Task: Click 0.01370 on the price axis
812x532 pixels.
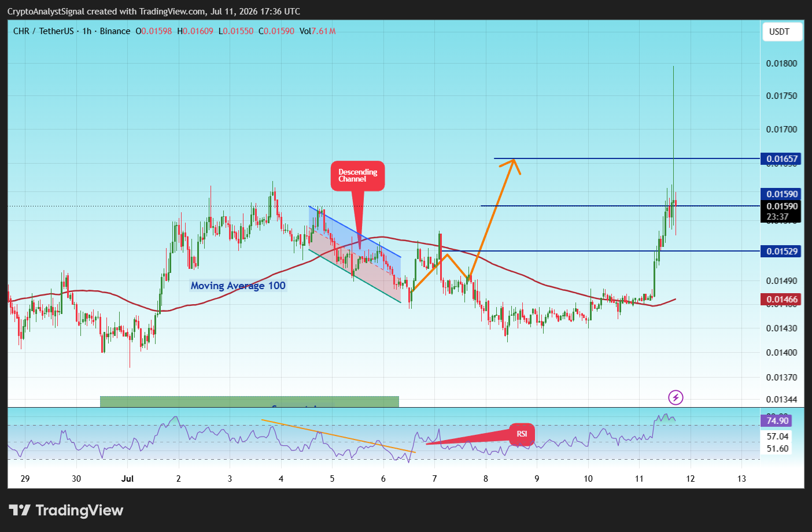Action: click(x=782, y=378)
